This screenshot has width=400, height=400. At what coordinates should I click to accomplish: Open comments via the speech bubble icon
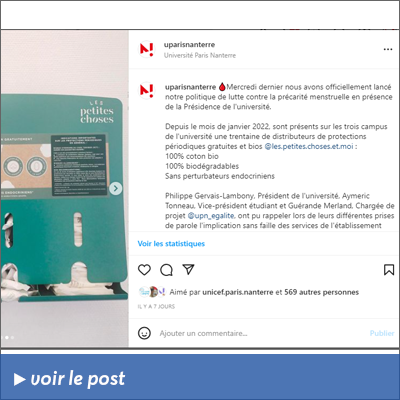coord(166,270)
